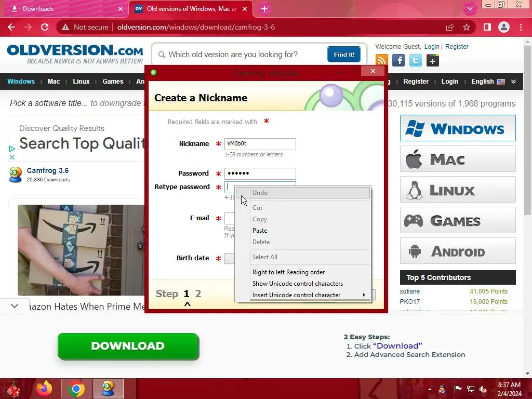Click the WINDOWS category button

click(458, 128)
